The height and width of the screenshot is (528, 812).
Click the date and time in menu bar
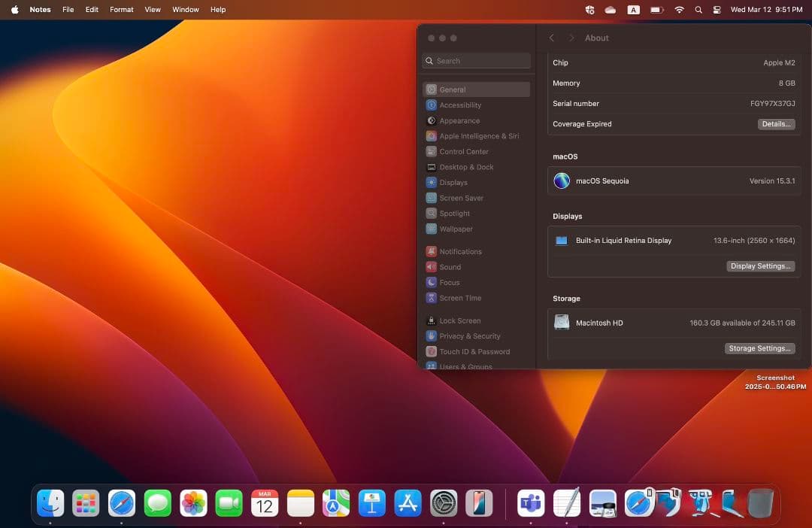click(x=766, y=9)
